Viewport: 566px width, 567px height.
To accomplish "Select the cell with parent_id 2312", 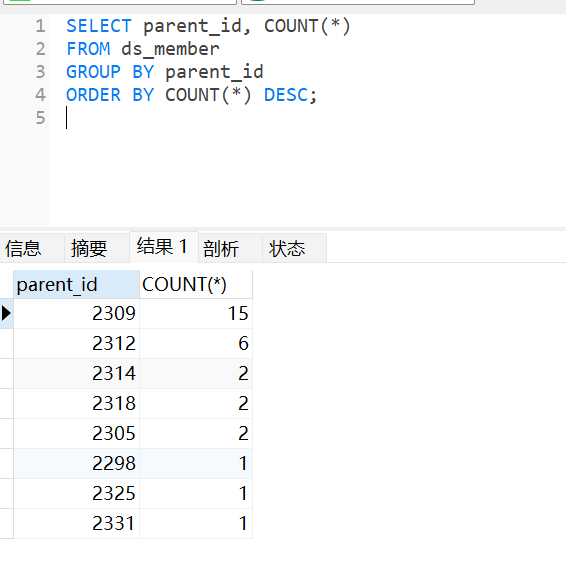I will [76, 344].
